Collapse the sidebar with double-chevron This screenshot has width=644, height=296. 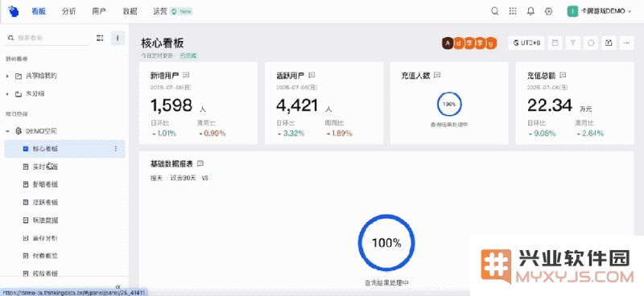(118, 286)
